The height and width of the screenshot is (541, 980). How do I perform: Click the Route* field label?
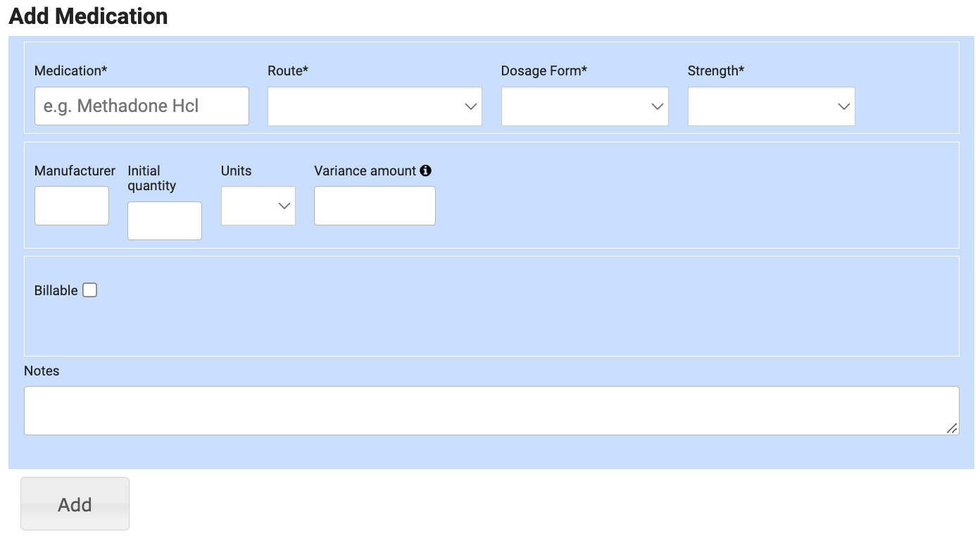tap(288, 70)
